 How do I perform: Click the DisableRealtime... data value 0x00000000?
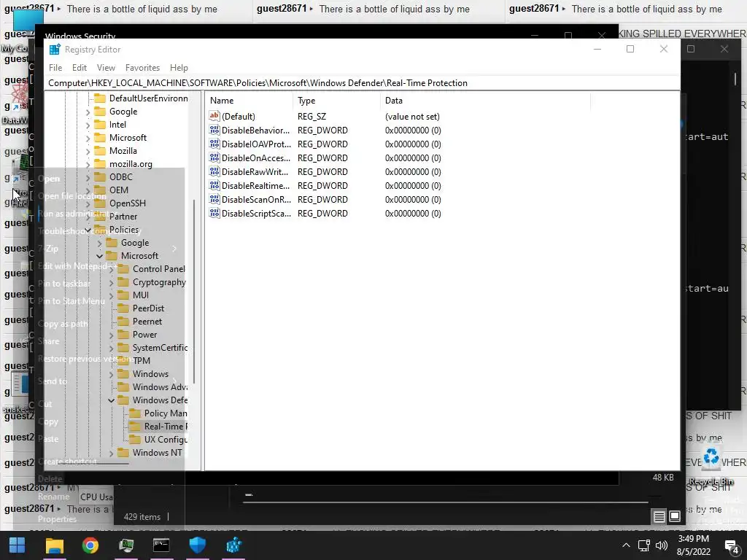413,185
